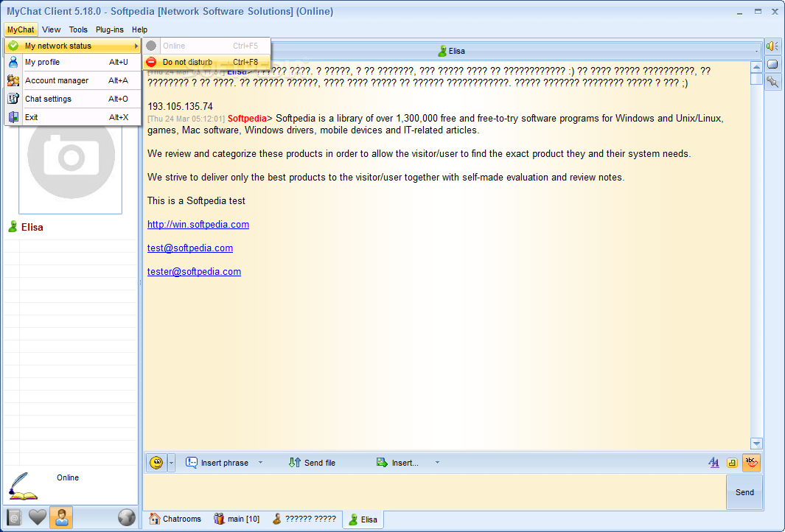Select My profile menu entry
The width and height of the screenshot is (785, 532).
tap(73, 62)
